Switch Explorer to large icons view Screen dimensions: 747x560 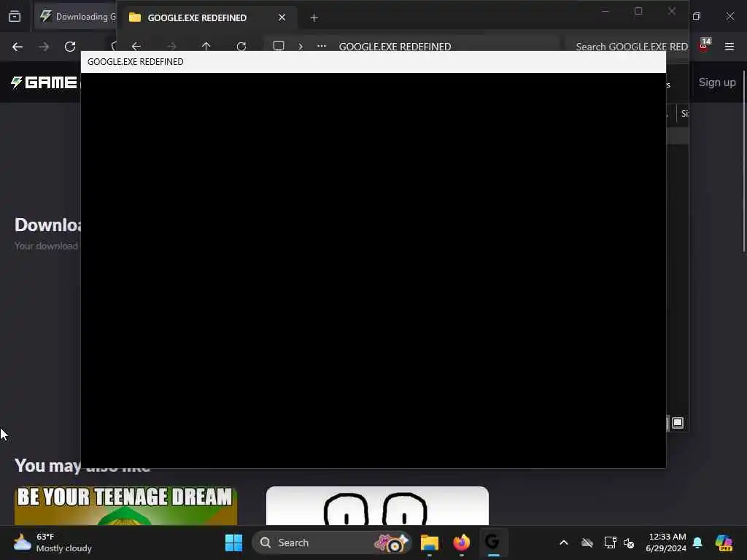coord(678,423)
